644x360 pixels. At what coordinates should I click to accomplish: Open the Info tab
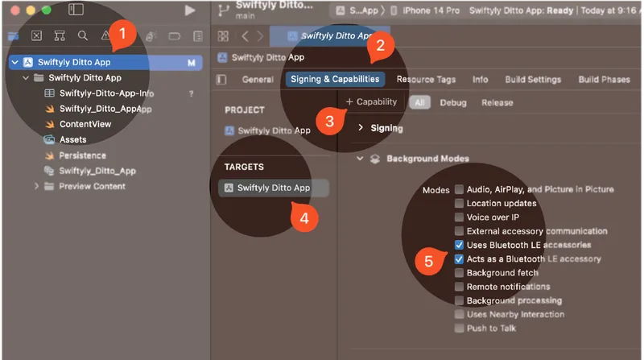[x=480, y=79]
